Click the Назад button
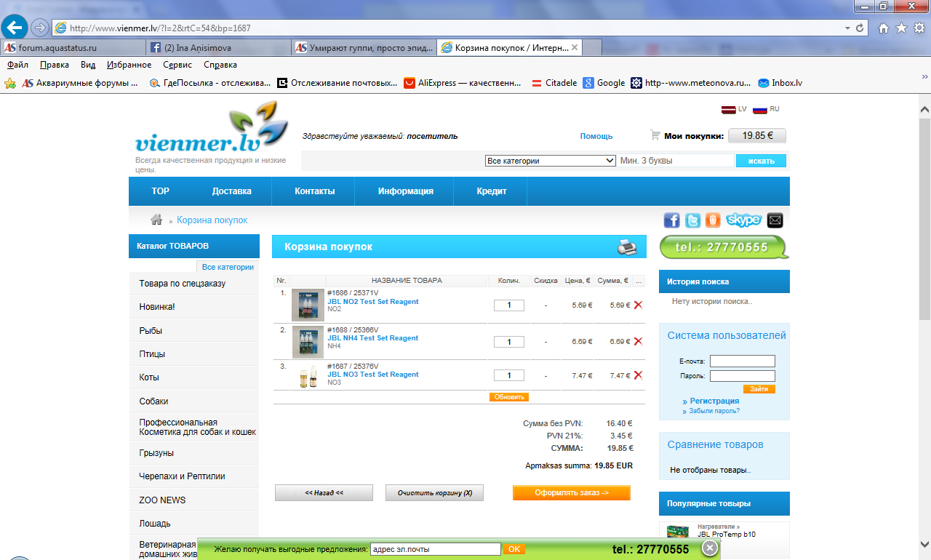 click(x=324, y=492)
